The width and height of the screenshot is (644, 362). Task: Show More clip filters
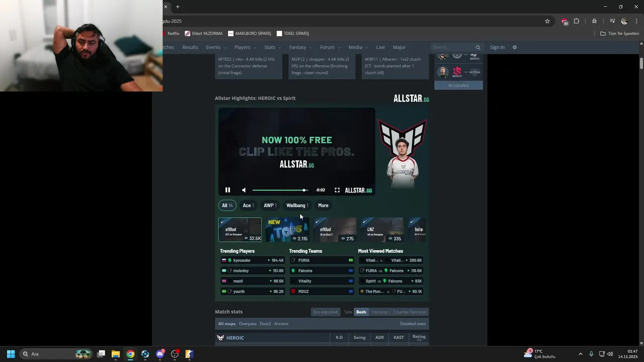(x=323, y=205)
